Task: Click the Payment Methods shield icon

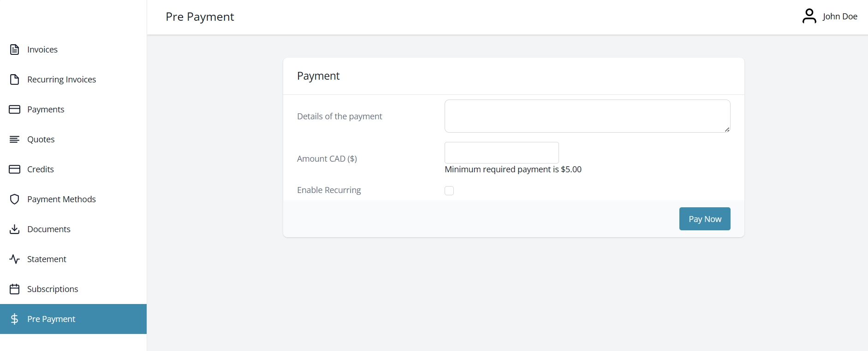Action: [x=14, y=199]
